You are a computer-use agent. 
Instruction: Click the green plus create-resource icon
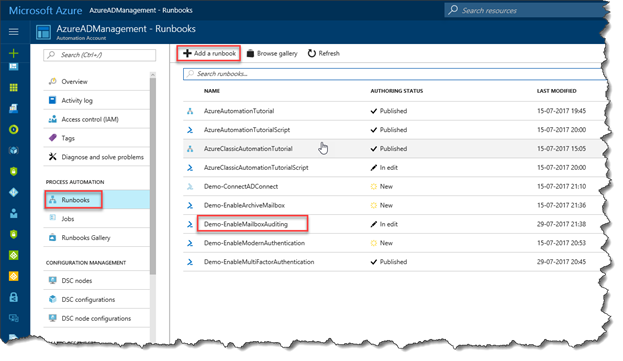coord(14,53)
